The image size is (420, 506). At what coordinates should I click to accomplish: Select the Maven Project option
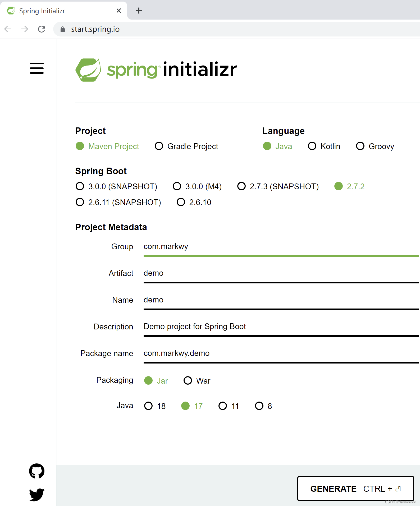(x=107, y=146)
